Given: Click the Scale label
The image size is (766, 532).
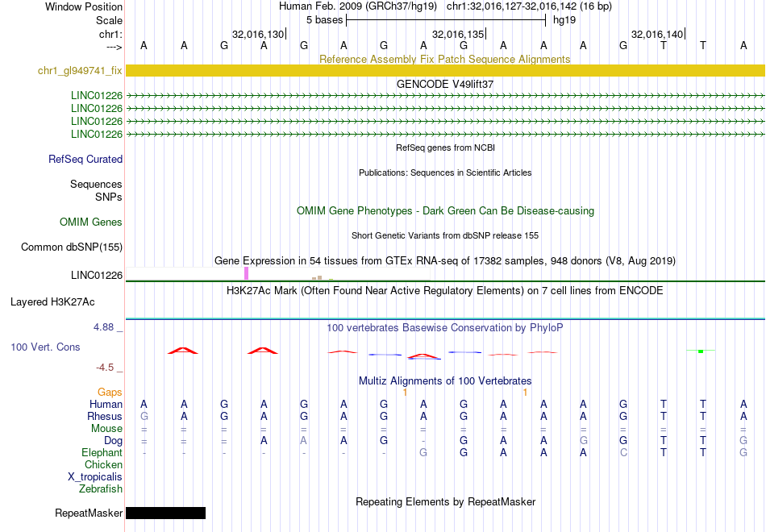Looking at the screenshot, I should 109,20.
